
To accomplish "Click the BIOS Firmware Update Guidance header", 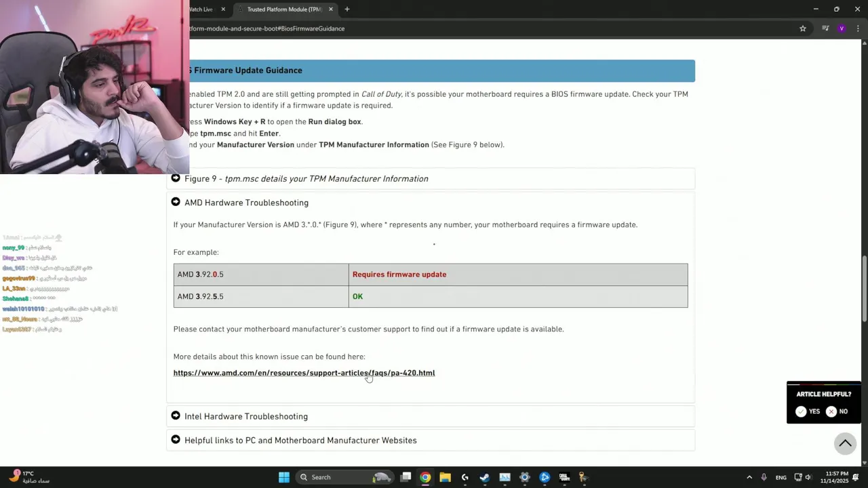I will click(442, 70).
